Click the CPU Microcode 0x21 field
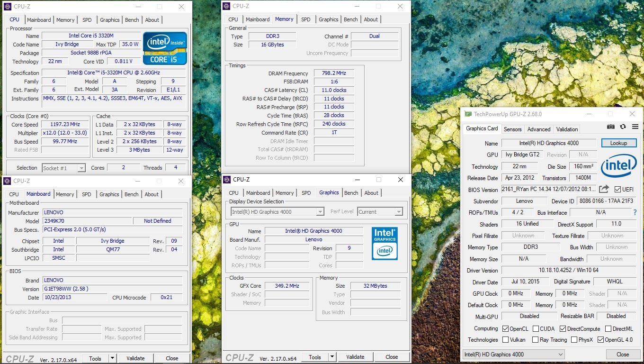Image resolution: width=644 pixels, height=364 pixels. [166, 297]
